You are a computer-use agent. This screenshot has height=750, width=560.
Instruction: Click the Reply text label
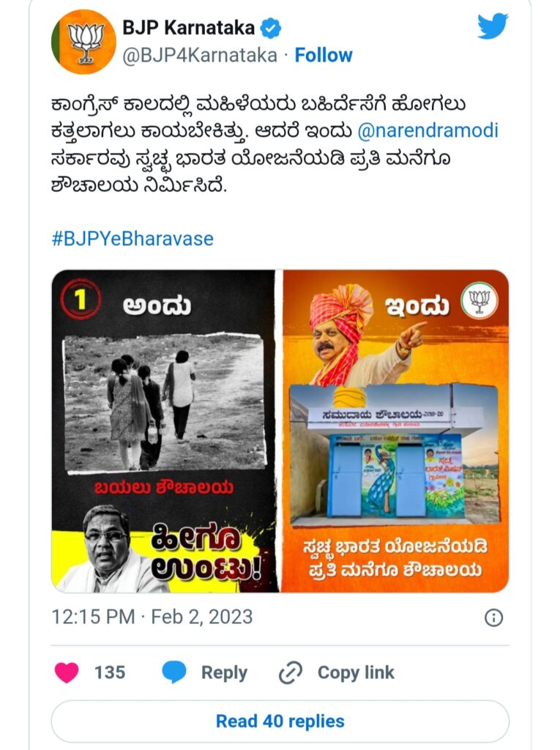224,673
